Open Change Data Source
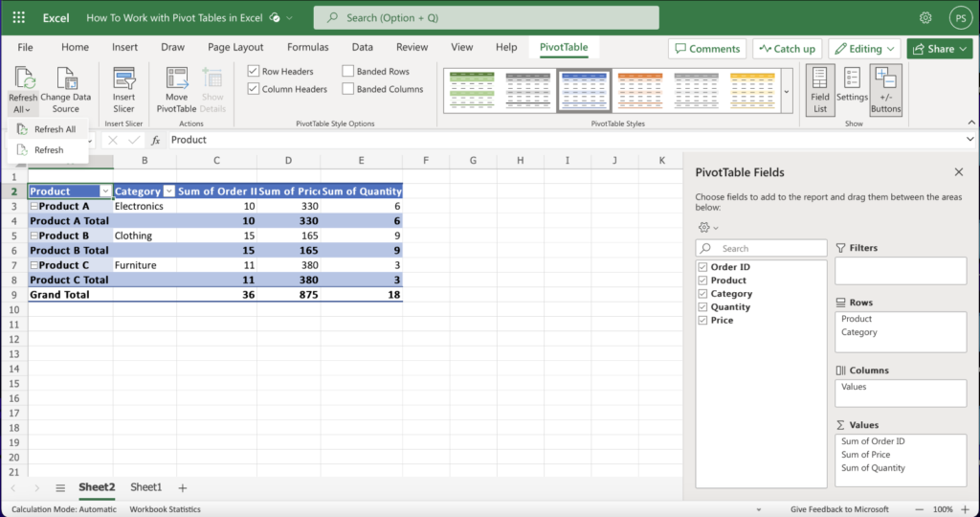This screenshot has height=517, width=980. pyautogui.click(x=66, y=90)
